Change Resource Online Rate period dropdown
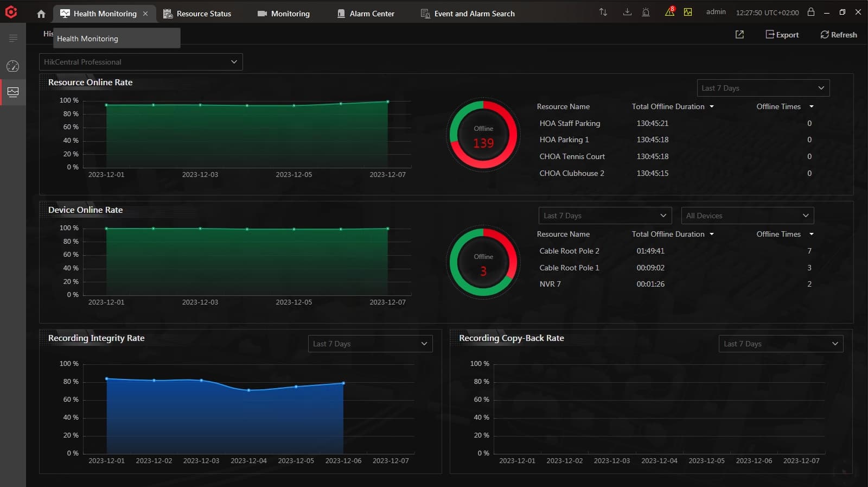The height and width of the screenshot is (487, 868). pos(763,88)
